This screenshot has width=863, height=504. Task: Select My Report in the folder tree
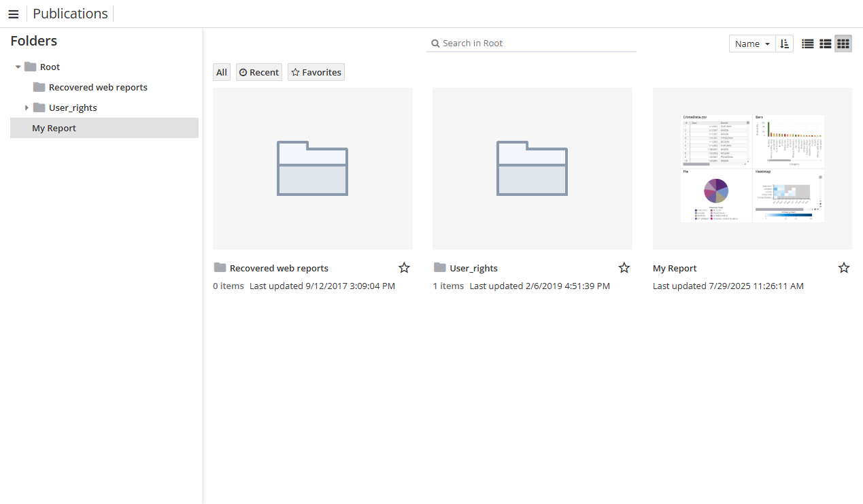104,128
